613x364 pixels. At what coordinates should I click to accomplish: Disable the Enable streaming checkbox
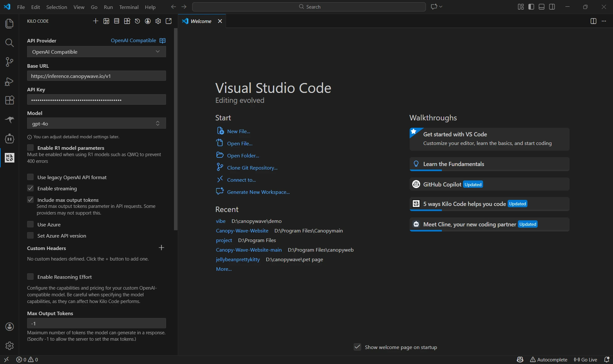click(x=31, y=188)
